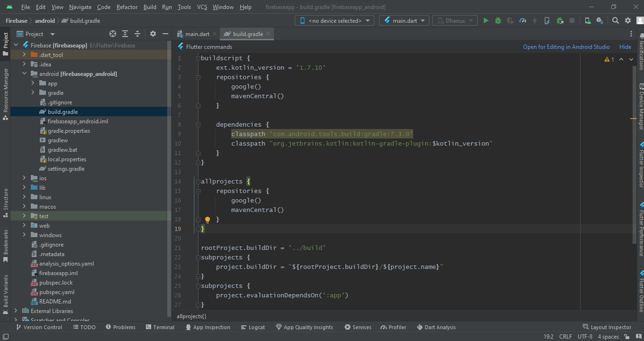Open the profiler gauge run icon
The image size is (644, 341).
coord(523,21)
